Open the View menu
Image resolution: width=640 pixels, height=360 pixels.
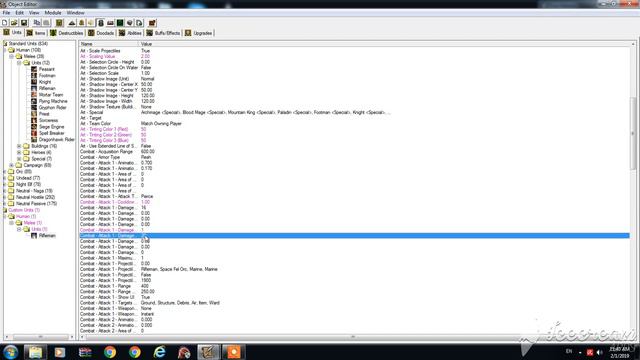pyautogui.click(x=34, y=13)
